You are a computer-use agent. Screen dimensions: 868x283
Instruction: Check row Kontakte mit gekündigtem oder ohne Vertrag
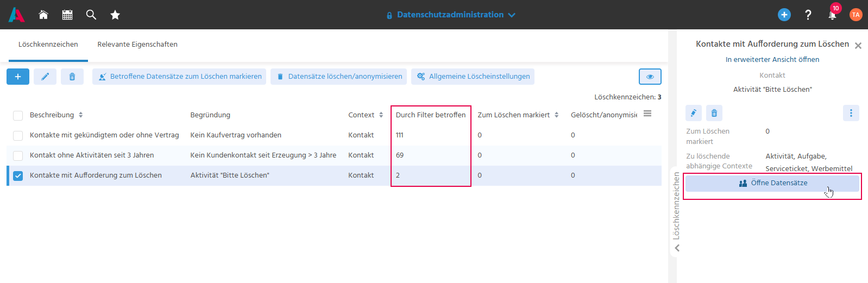pos(18,135)
